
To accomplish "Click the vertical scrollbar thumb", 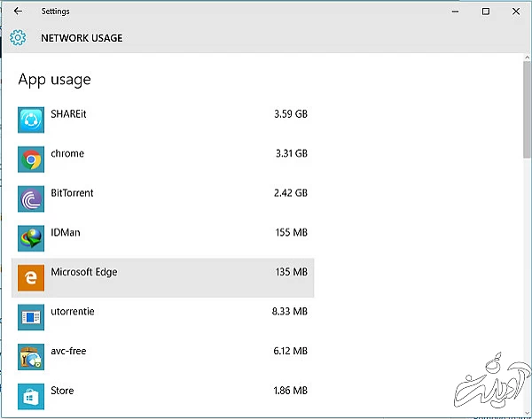I will point(527,111).
